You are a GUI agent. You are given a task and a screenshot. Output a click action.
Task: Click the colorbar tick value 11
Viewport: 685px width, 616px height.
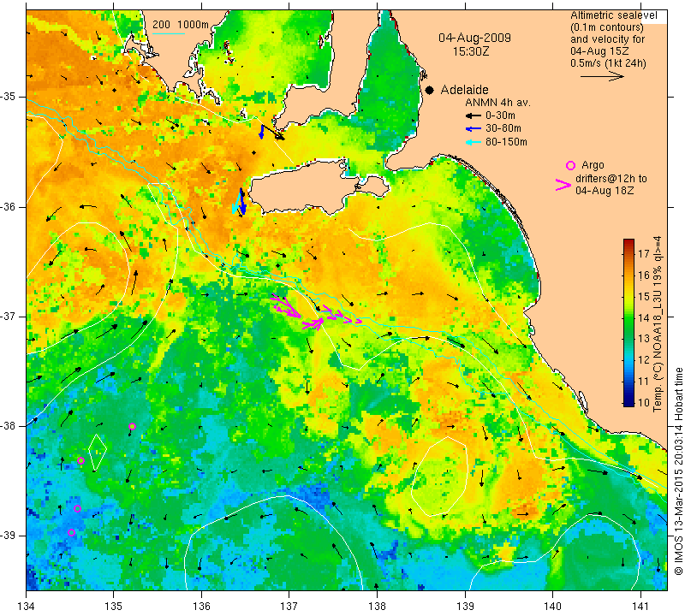point(644,381)
